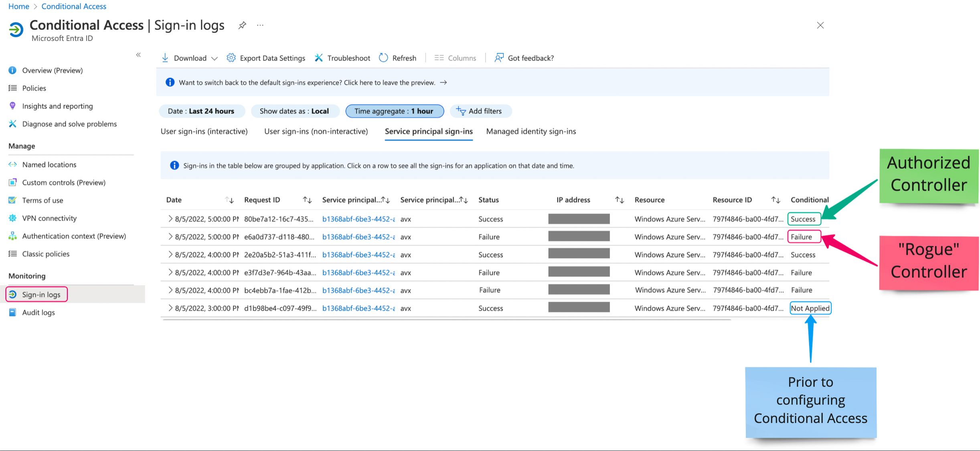Pin the Sign-in logs page
The width and height of the screenshot is (980, 451).
(x=242, y=25)
